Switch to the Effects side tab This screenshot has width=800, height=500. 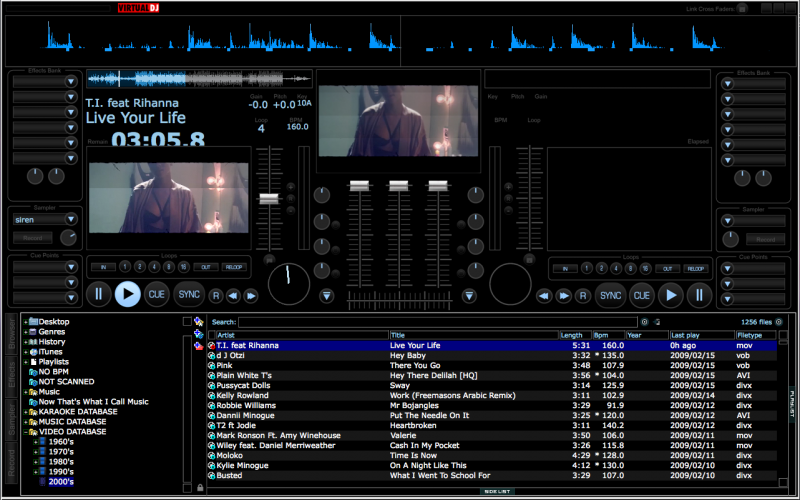point(11,379)
